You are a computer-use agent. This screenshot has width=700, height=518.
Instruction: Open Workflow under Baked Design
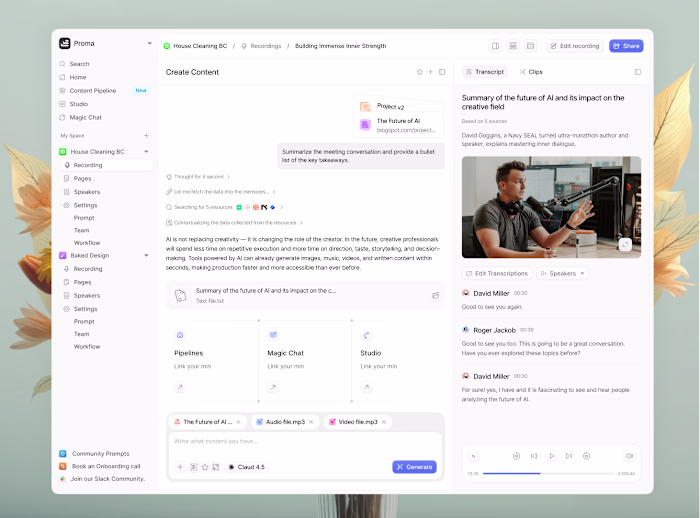[87, 347]
